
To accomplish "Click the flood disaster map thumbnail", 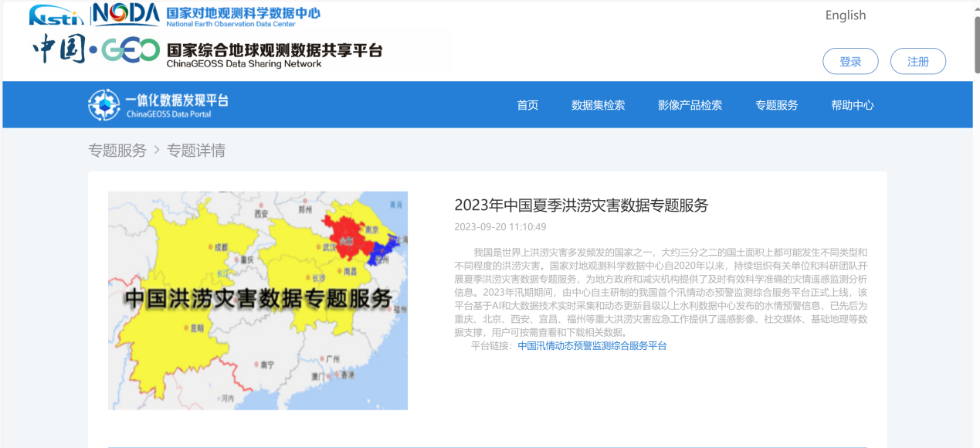I will point(257,300).
